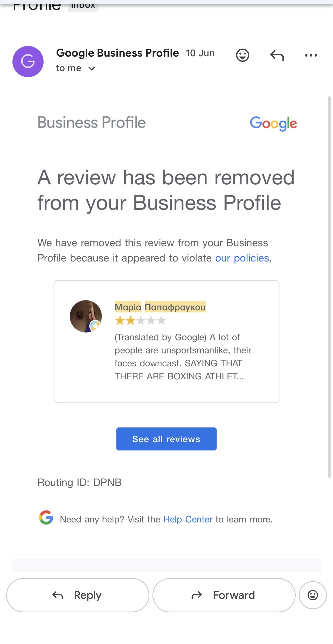Screen dimensions: 333x644
Task: Click the Google G icon near Help Center
Action: pyautogui.click(x=46, y=517)
